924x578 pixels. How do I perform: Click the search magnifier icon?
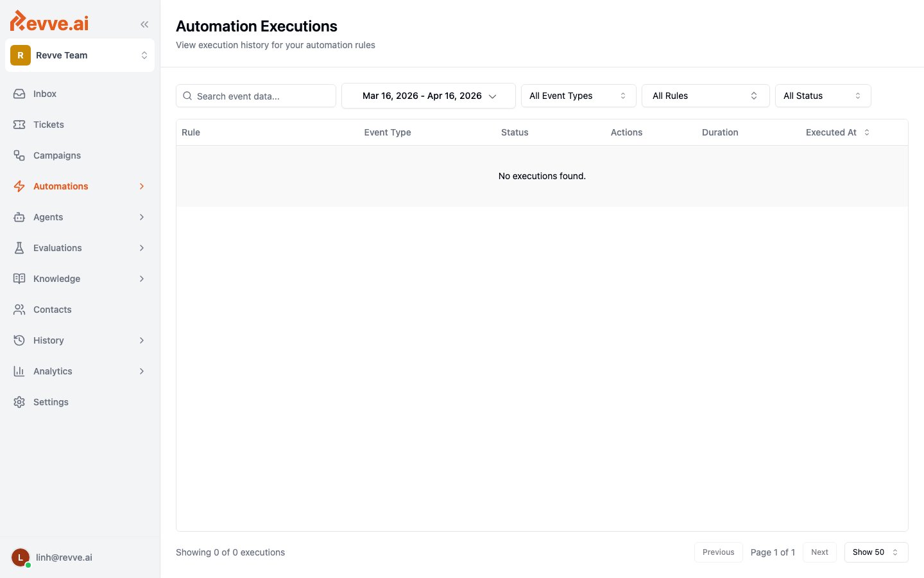coord(187,96)
